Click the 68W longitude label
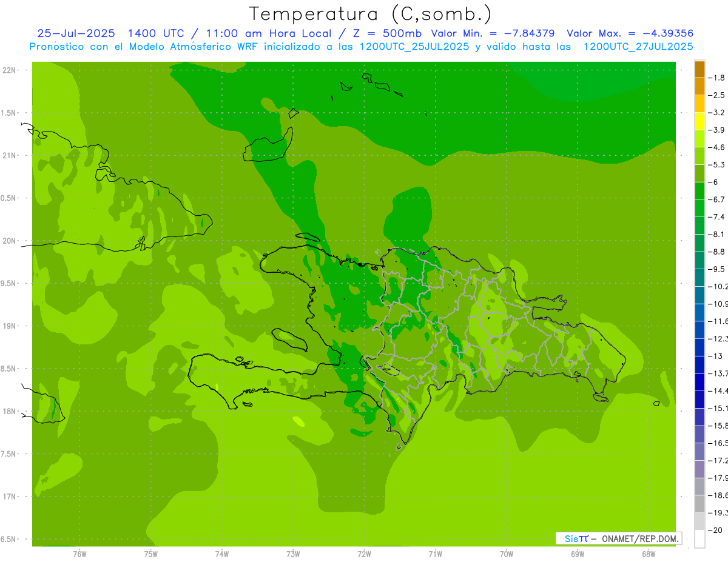This screenshot has width=728, height=562. click(649, 554)
